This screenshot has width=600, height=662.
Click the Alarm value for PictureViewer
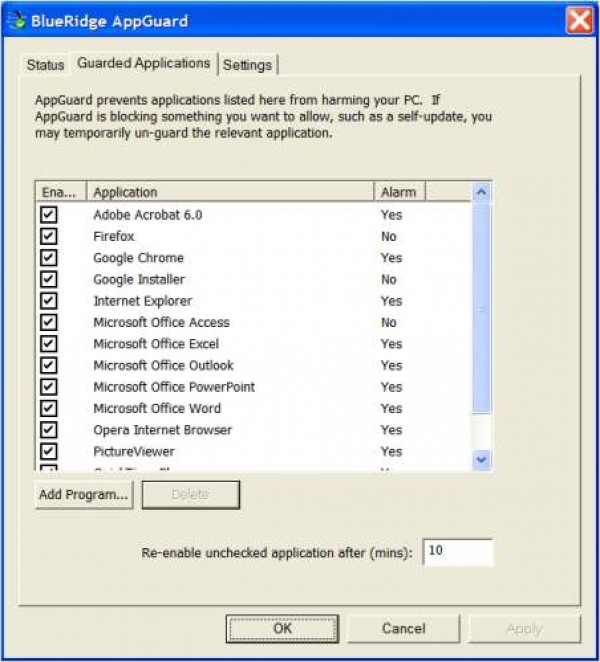(x=391, y=451)
